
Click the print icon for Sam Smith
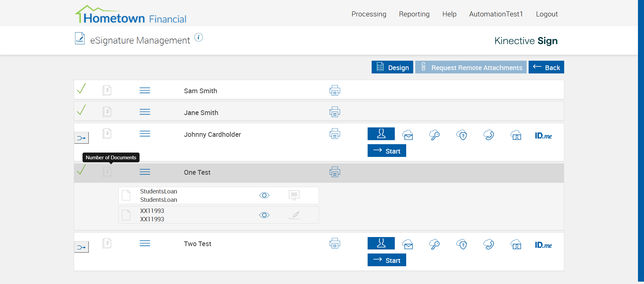coord(335,91)
